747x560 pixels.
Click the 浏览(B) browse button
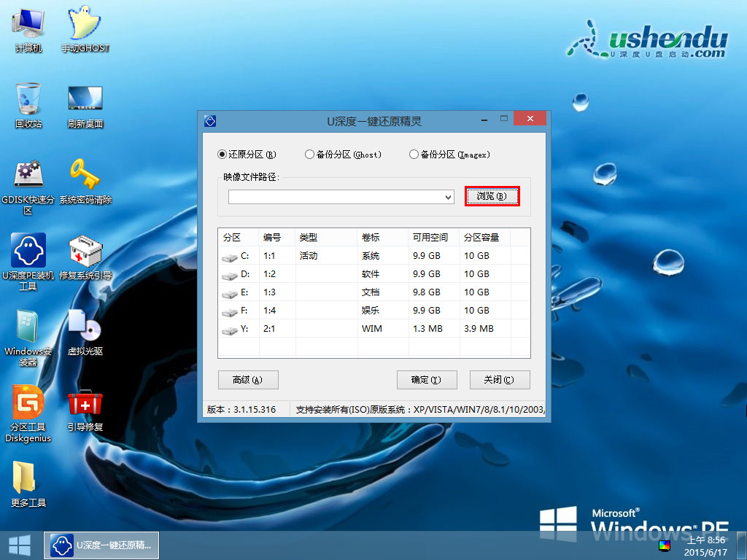(492, 196)
